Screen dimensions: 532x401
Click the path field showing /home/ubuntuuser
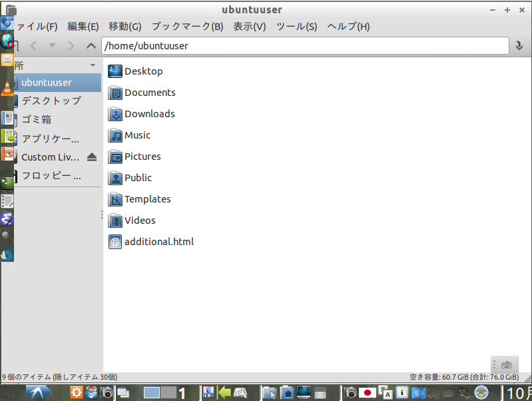pyautogui.click(x=305, y=45)
